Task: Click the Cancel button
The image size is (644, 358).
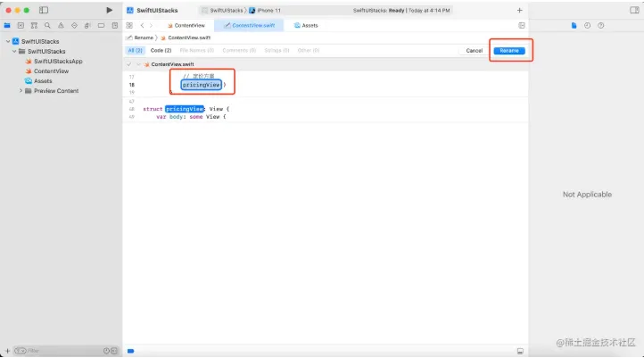Action: click(x=474, y=51)
